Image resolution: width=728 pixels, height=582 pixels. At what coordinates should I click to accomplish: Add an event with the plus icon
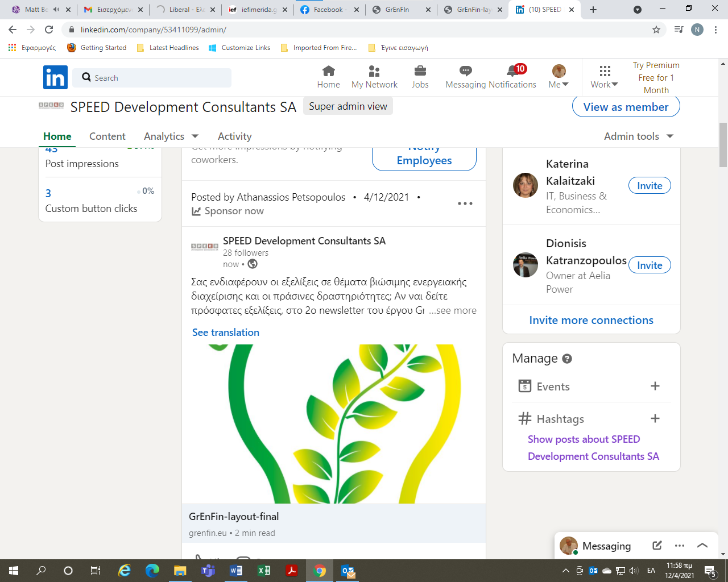click(655, 386)
